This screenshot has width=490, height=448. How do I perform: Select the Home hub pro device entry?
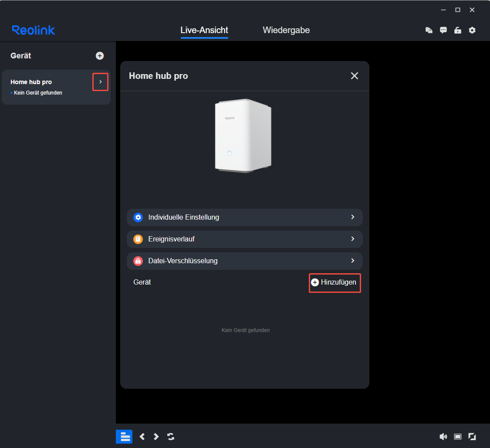tap(56, 87)
